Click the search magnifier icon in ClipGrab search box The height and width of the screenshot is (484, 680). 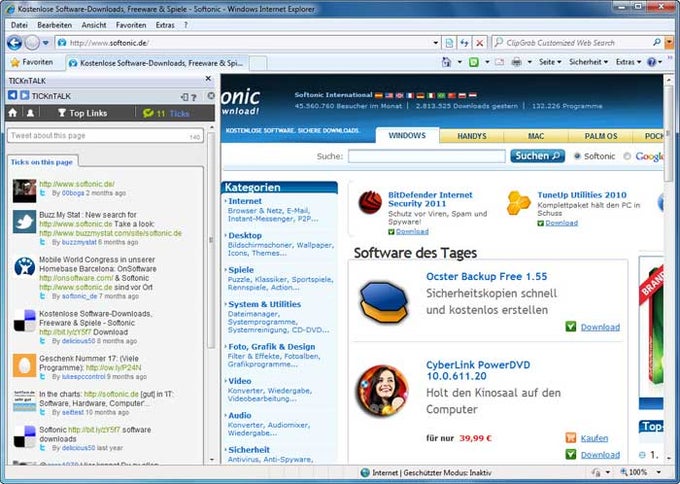click(x=657, y=42)
